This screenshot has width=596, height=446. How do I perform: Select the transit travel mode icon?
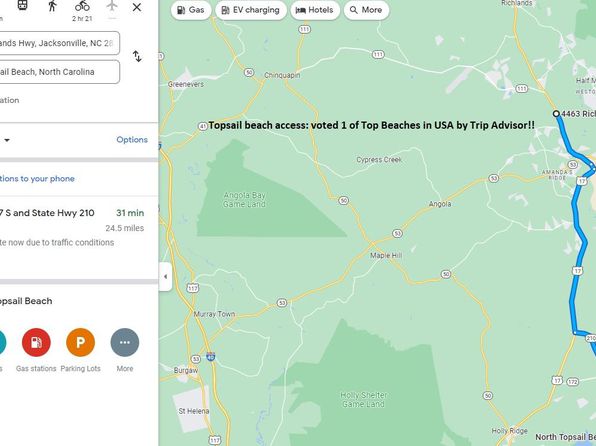point(22,5)
